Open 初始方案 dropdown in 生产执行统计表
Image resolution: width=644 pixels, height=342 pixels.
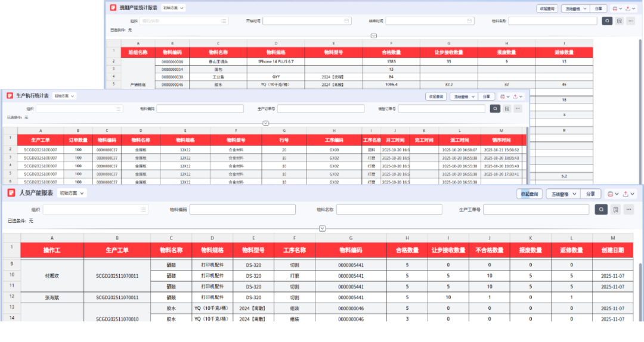coord(65,96)
